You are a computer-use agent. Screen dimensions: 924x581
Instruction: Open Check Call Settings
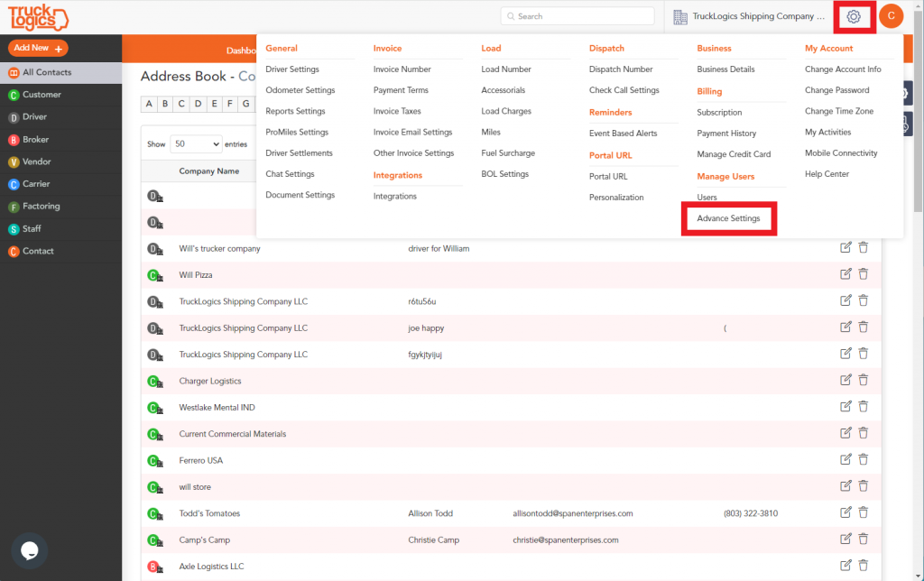point(624,90)
